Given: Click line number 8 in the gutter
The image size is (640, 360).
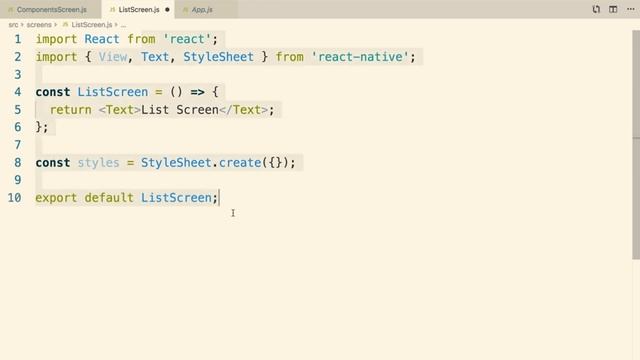Looking at the screenshot, I should coord(18,162).
